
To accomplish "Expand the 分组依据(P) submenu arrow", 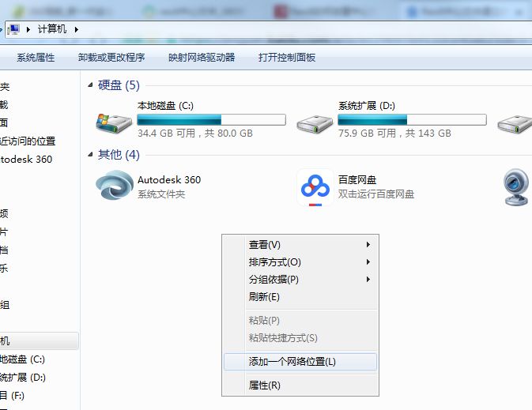I will [368, 280].
